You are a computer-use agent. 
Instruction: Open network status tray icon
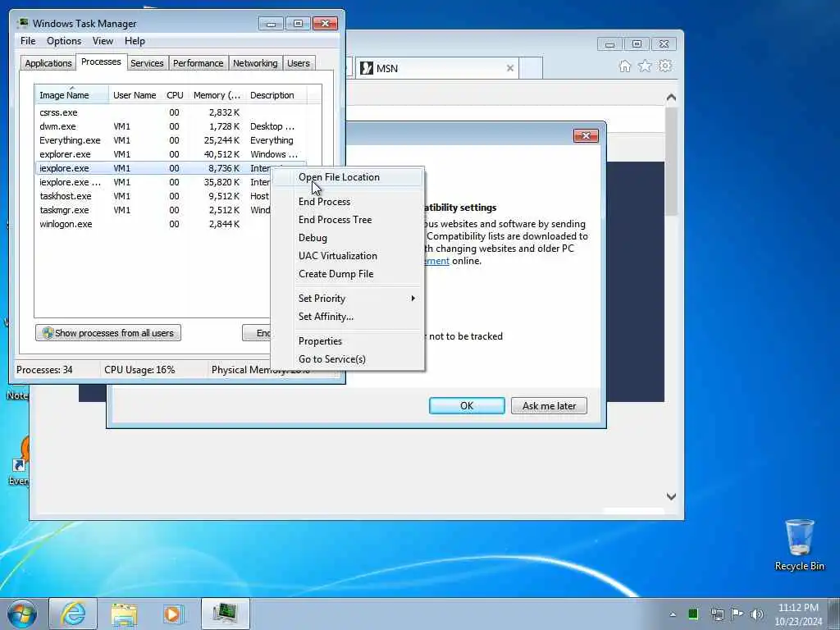717,614
